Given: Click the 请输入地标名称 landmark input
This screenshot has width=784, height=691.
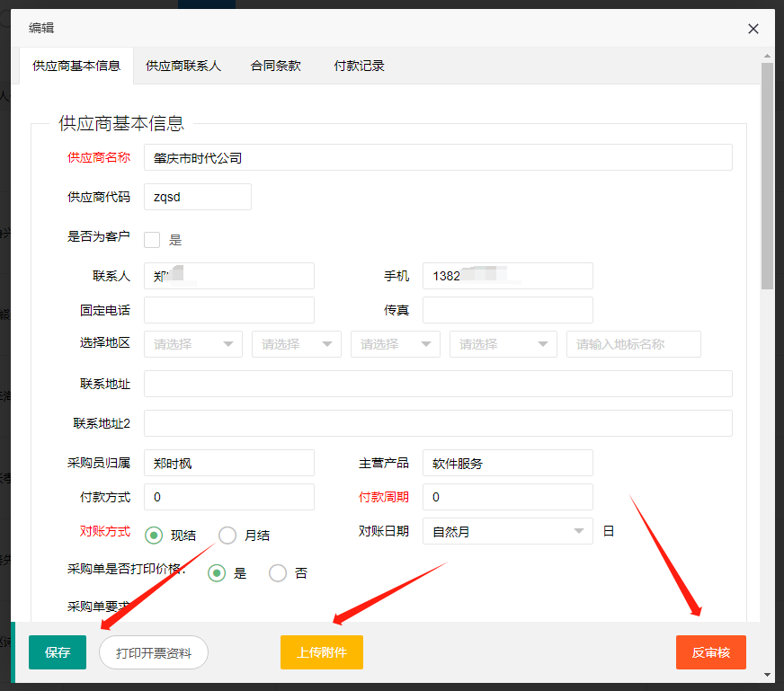Looking at the screenshot, I should click(633, 344).
